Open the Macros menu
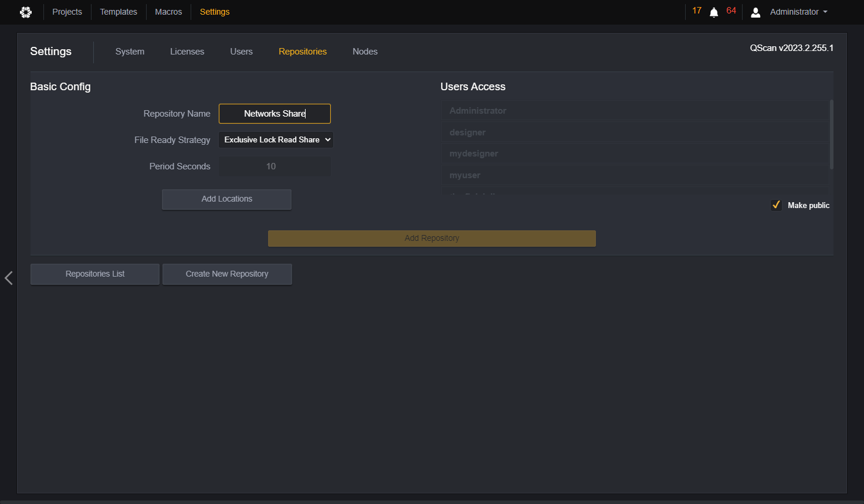The height and width of the screenshot is (504, 864). tap(168, 12)
